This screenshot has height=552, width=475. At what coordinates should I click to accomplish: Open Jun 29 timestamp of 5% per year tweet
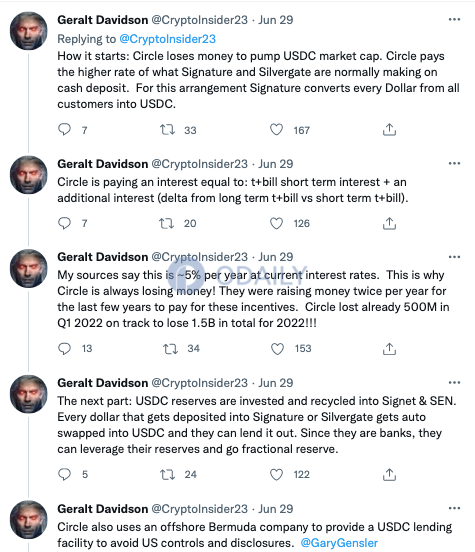click(x=276, y=257)
